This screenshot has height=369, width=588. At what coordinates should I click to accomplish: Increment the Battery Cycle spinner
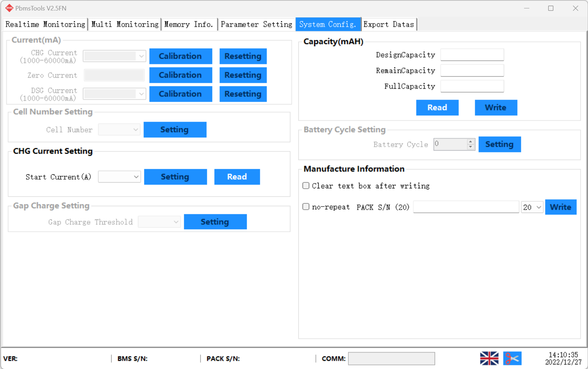point(471,142)
